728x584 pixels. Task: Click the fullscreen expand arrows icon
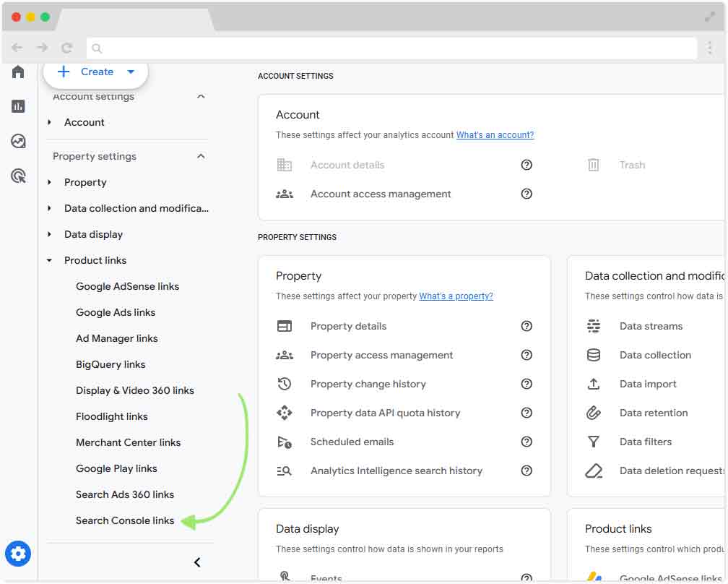[710, 17]
